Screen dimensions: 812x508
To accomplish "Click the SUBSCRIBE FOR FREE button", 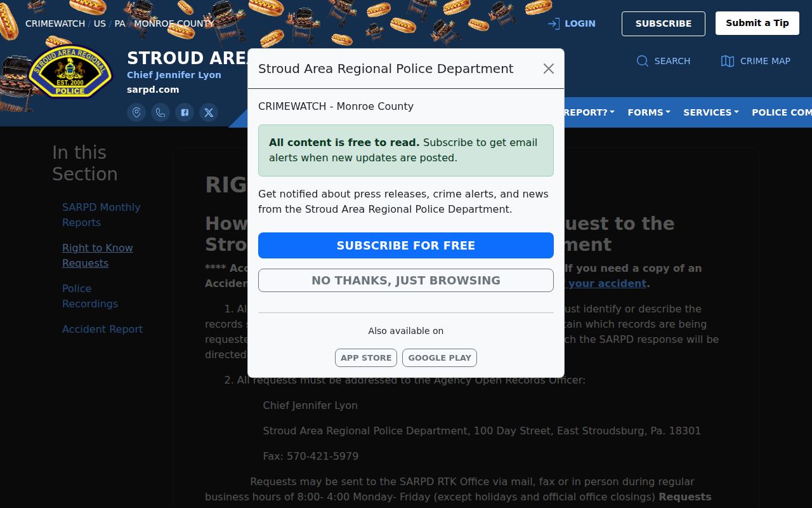I will click(x=406, y=245).
